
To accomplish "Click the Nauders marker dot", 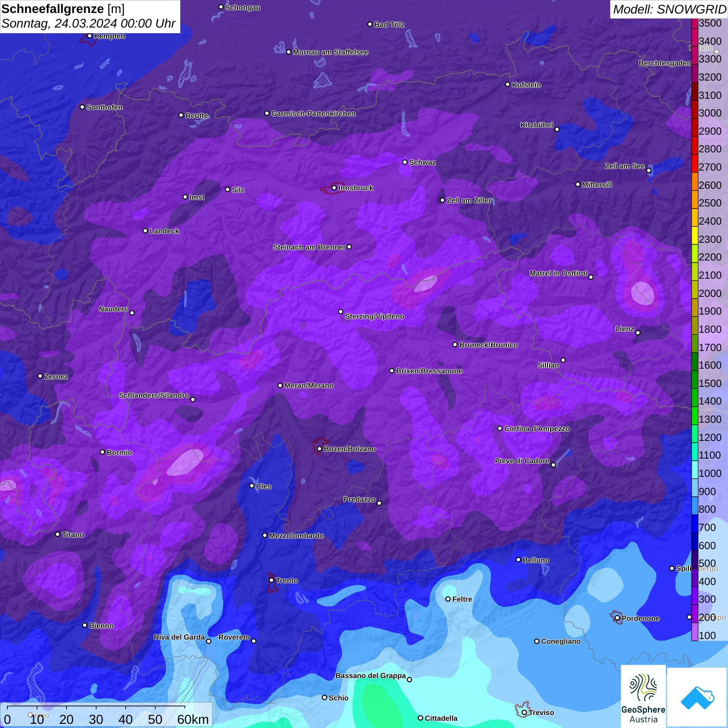I will point(132,313).
